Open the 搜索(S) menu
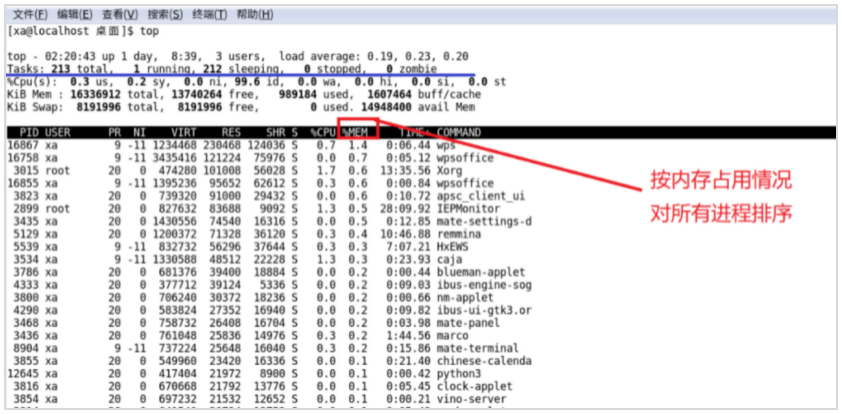This screenshot has width=842, height=414. [x=165, y=16]
